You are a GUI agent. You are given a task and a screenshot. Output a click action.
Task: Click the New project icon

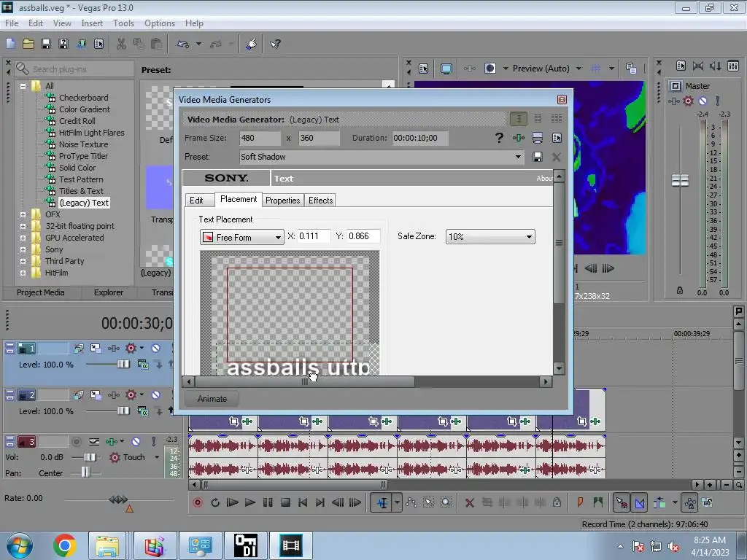pos(10,44)
